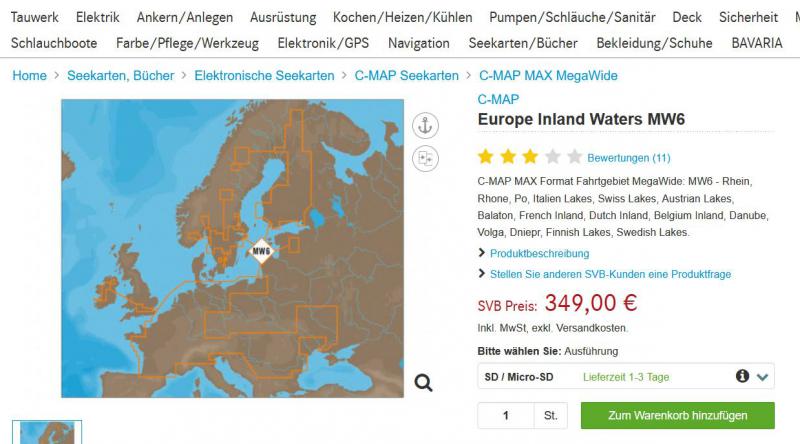Expand the Produktfrage link section
The image size is (800, 444).
point(610,275)
